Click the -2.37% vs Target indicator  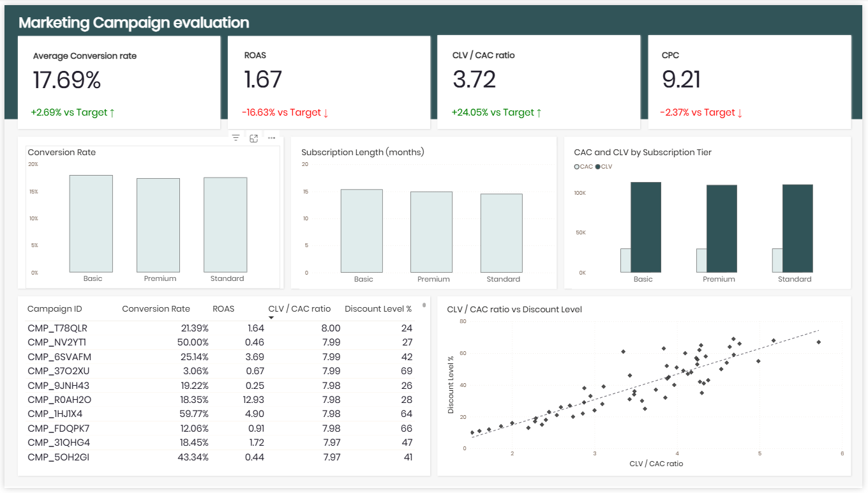[701, 112]
